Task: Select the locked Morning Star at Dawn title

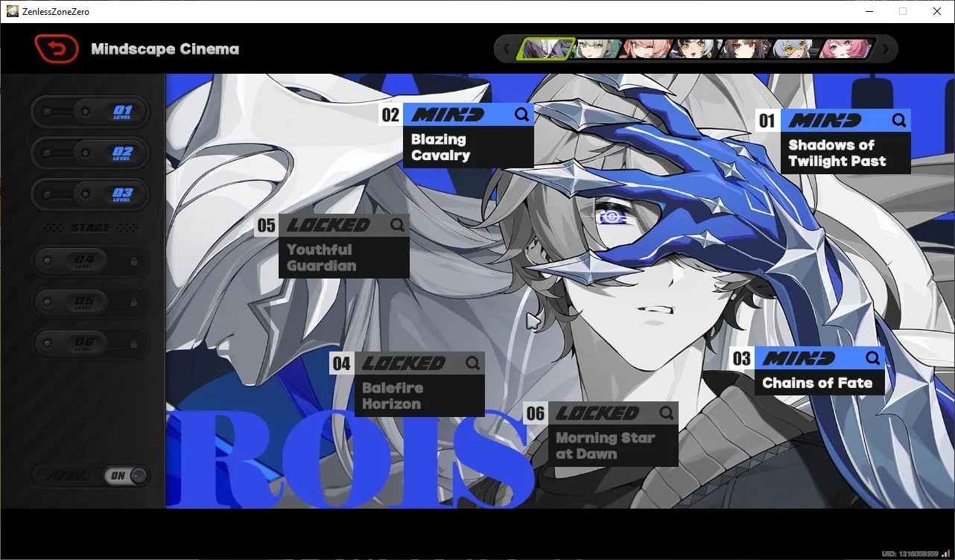Action: (x=606, y=446)
